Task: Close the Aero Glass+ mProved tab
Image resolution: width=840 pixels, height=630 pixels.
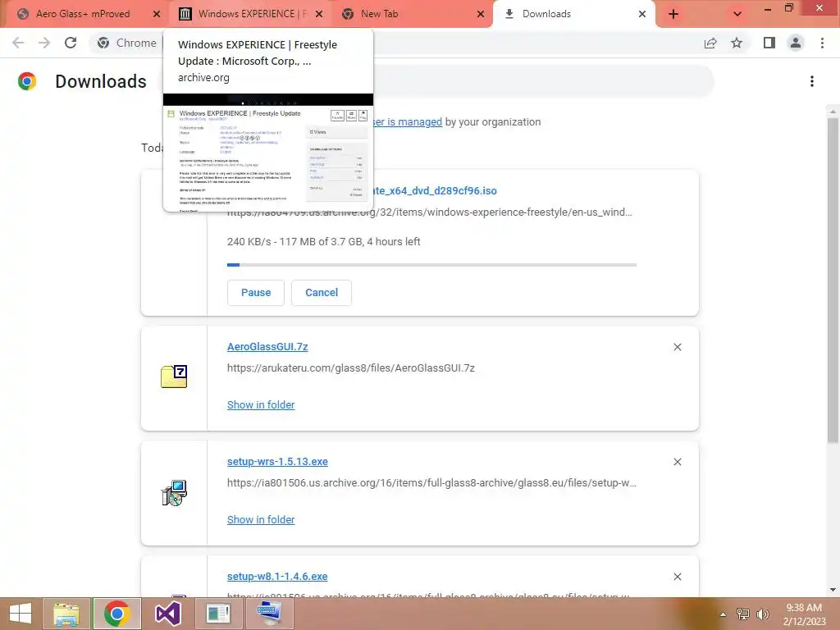Action: pyautogui.click(x=157, y=14)
